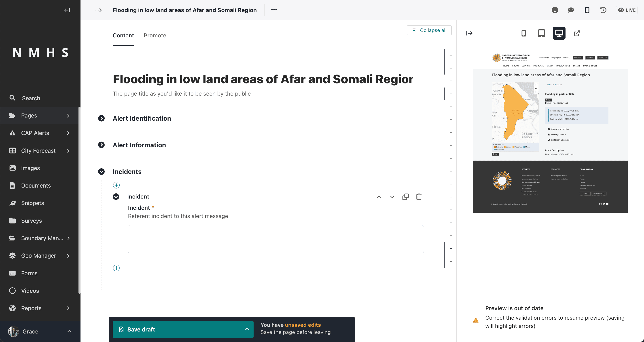Expand the CAP Alerts submenu chevron
The height and width of the screenshot is (342, 644).
(x=68, y=133)
